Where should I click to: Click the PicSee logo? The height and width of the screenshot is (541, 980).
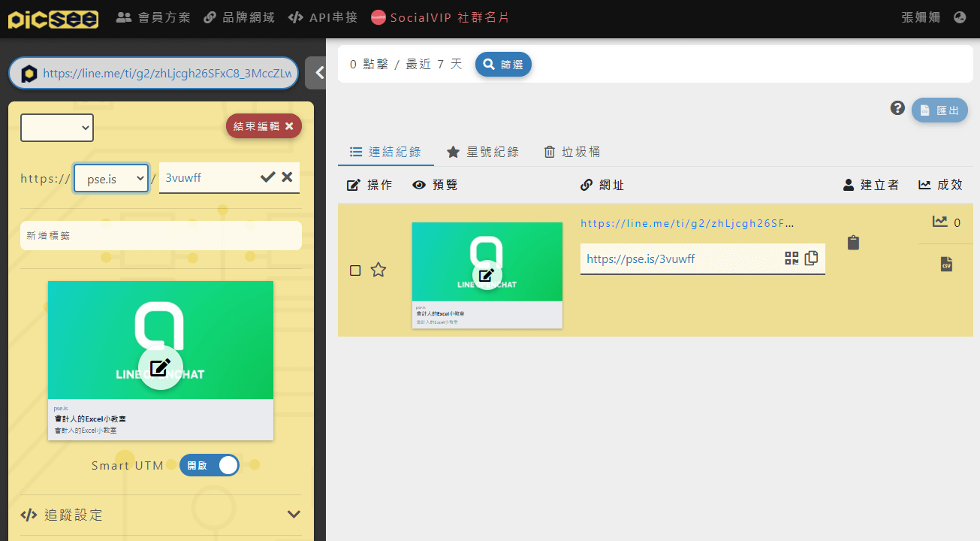tap(53, 18)
